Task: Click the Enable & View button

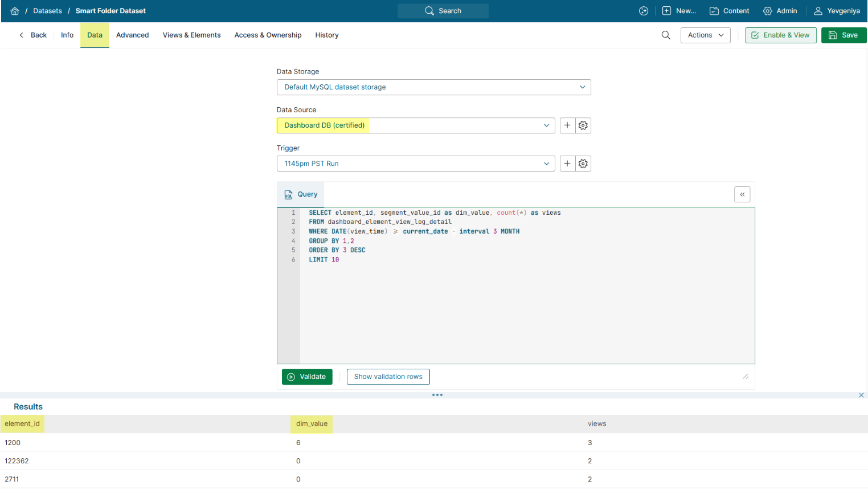Action: 780,35
